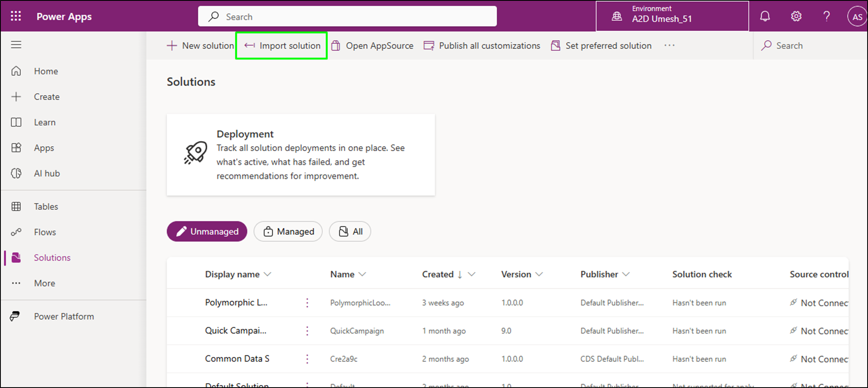Viewport: 868px width, 388px height.
Task: Open the Help question mark
Action: click(826, 16)
